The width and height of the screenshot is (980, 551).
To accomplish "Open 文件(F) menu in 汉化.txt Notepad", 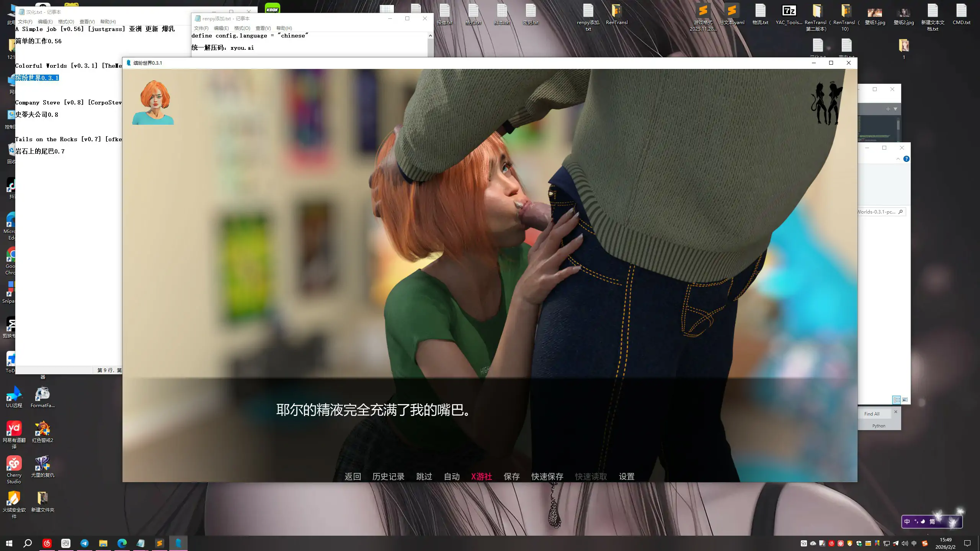I will coord(25,22).
